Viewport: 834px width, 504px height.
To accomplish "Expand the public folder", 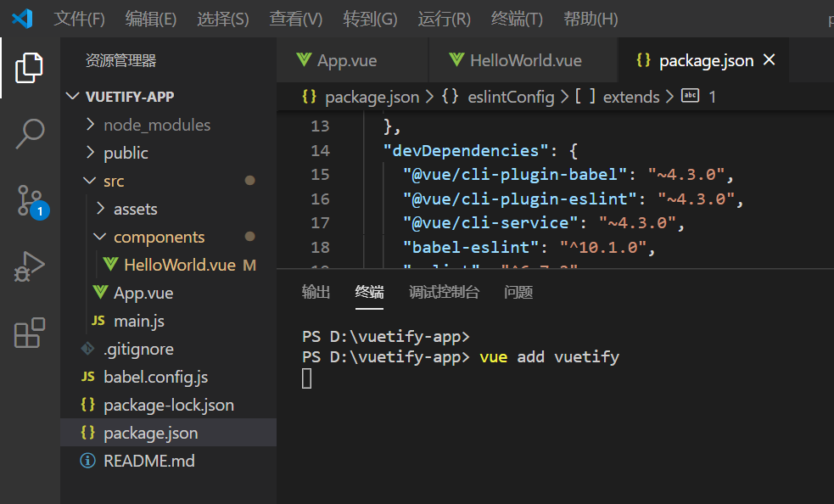I will coord(91,153).
